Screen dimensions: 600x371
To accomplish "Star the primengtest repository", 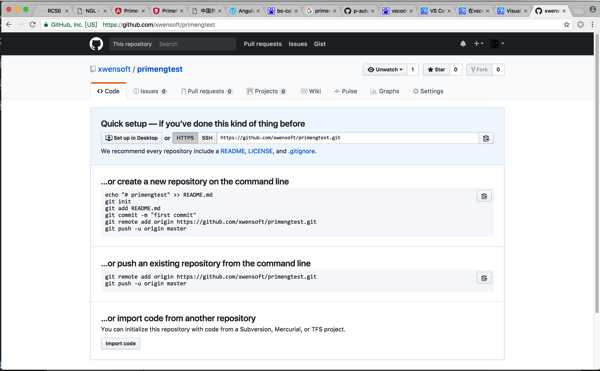I will pos(436,70).
